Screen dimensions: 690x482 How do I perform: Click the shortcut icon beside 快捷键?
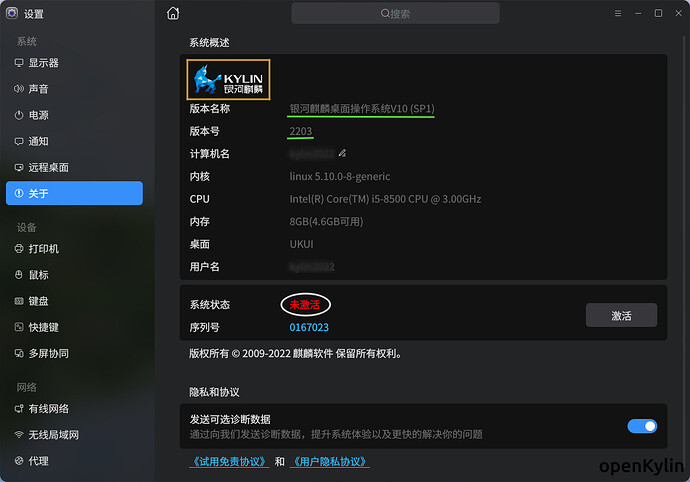click(x=19, y=327)
